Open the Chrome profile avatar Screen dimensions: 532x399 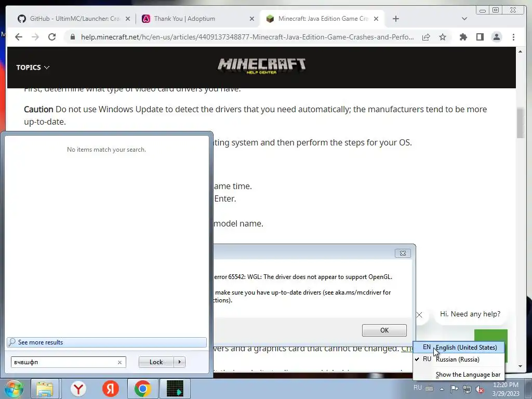pyautogui.click(x=496, y=37)
